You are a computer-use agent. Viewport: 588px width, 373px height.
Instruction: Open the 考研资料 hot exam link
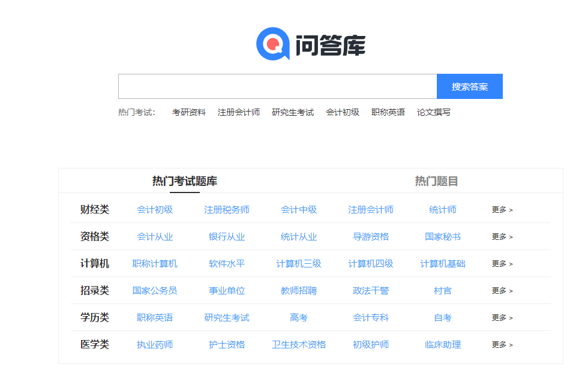coord(189,112)
